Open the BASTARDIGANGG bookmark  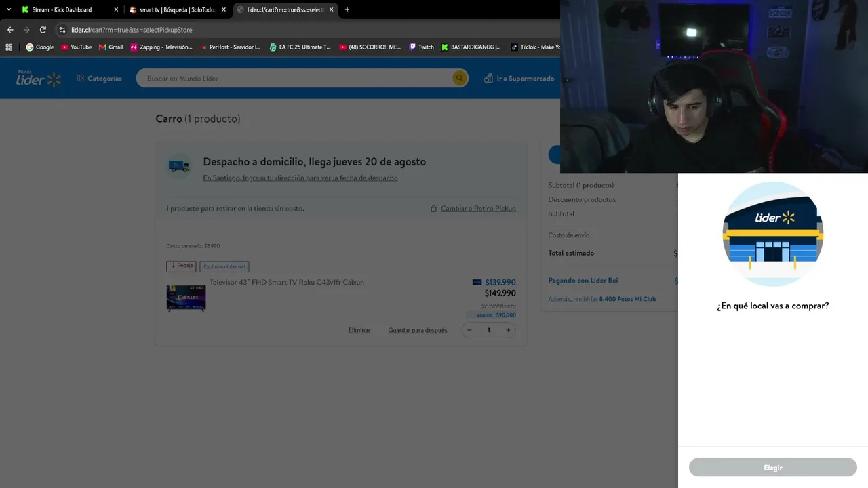pos(471,47)
